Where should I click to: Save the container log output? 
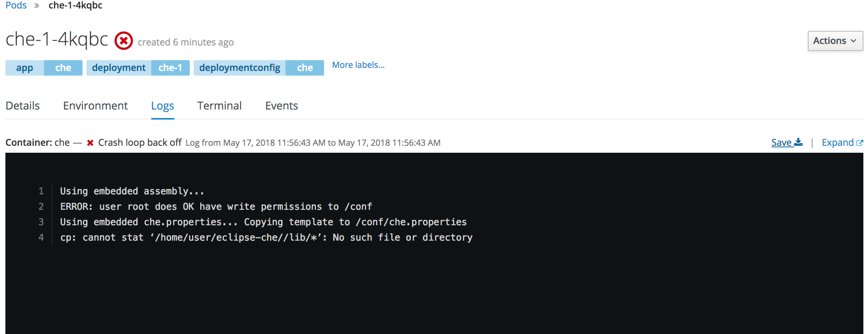click(781, 142)
